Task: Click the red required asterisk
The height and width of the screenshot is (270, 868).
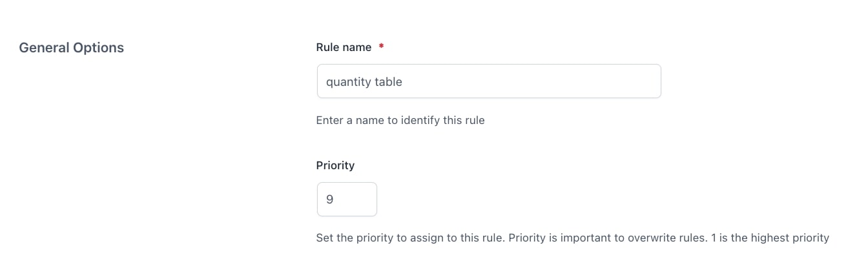Action: click(381, 47)
